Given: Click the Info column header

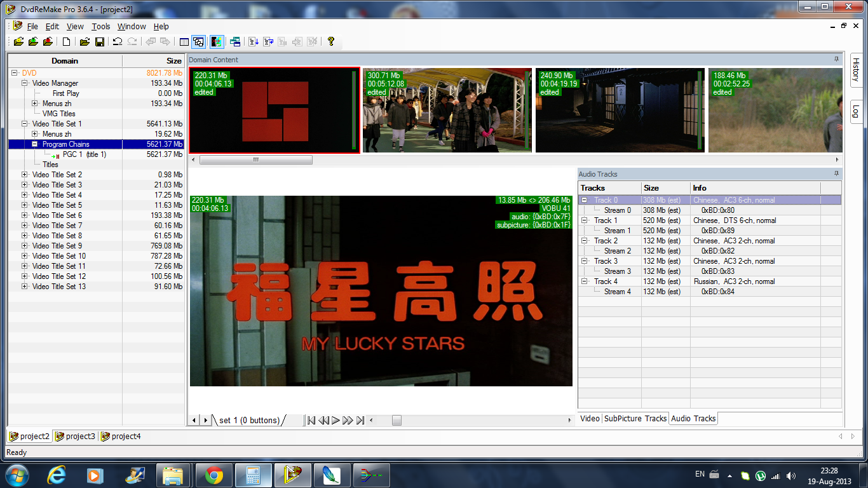Looking at the screenshot, I should tap(756, 188).
